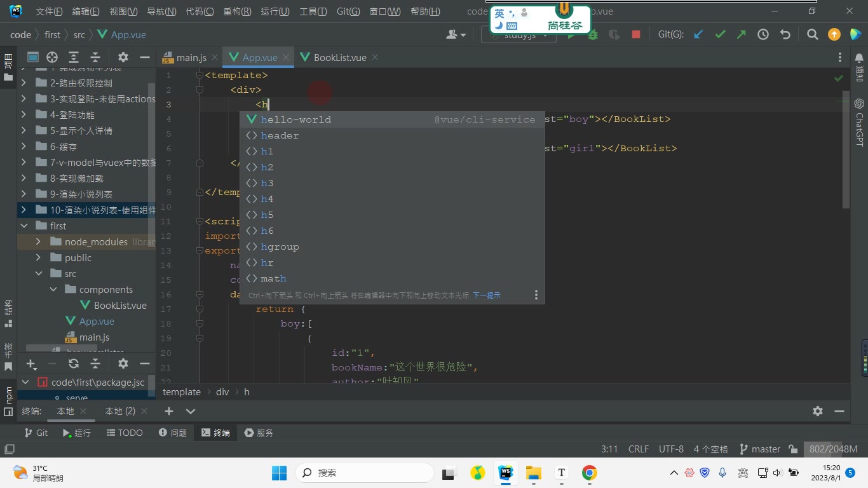Open the terminal tabs dropdown chevron
Viewport: 868px width, 488px height.
pyautogui.click(x=191, y=411)
